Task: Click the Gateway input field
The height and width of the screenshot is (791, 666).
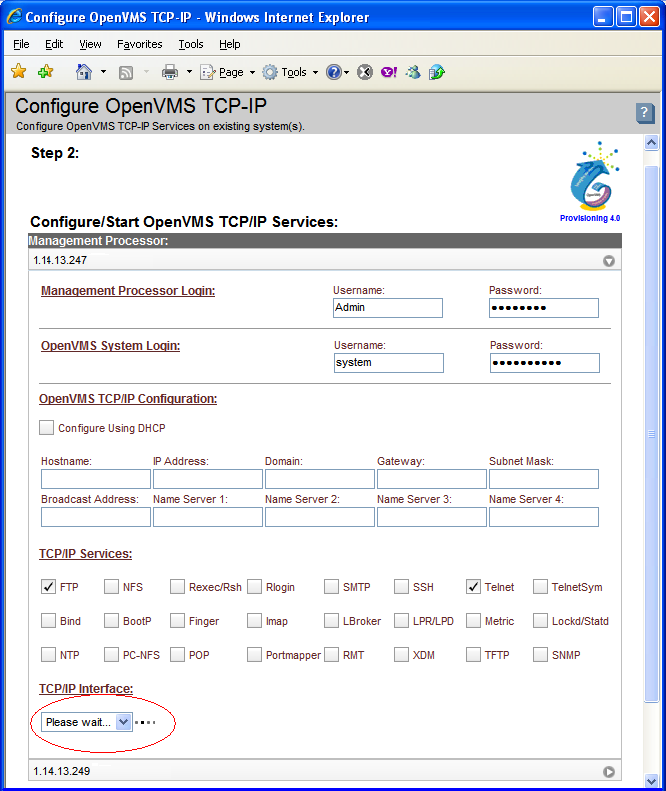Action: click(x=432, y=479)
